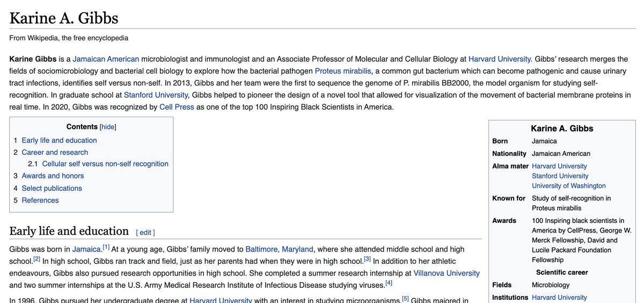
Task: Open citation reference 4
Action: tap(389, 282)
